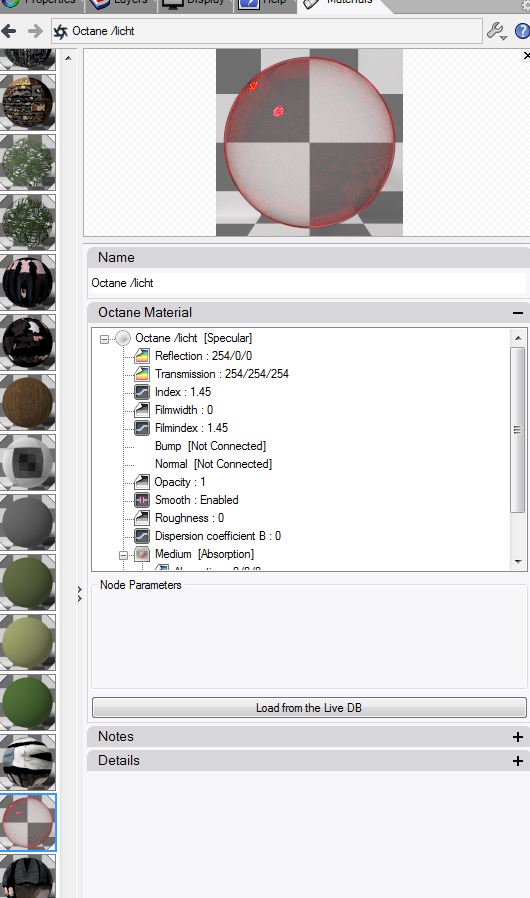Select the Medium [Absorption] row
Viewport: 530px width, 898px height.
(x=205, y=554)
